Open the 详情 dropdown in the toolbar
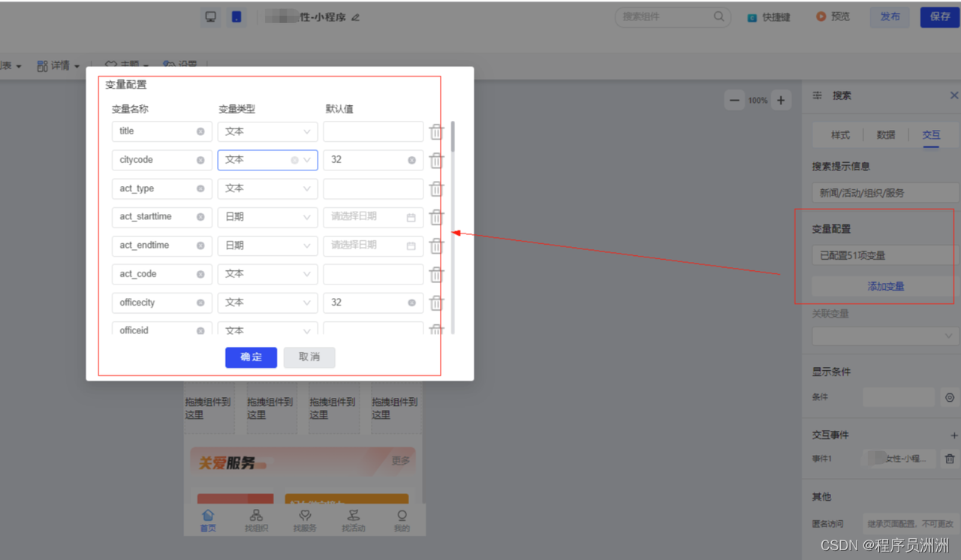This screenshot has height=560, width=961. point(59,65)
